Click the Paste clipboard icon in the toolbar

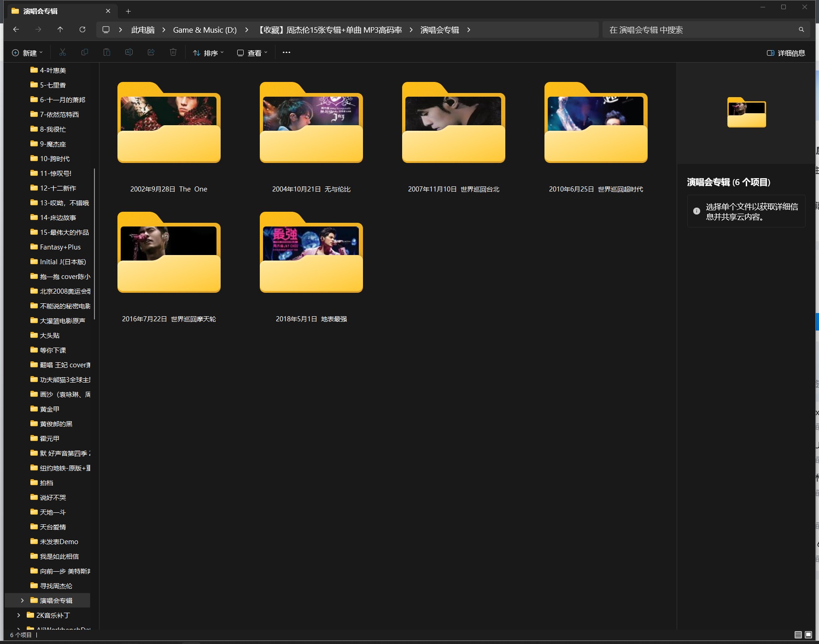tap(107, 52)
